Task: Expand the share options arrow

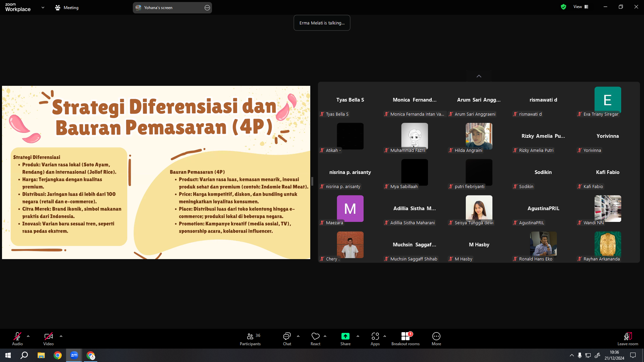Action: pyautogui.click(x=358, y=336)
